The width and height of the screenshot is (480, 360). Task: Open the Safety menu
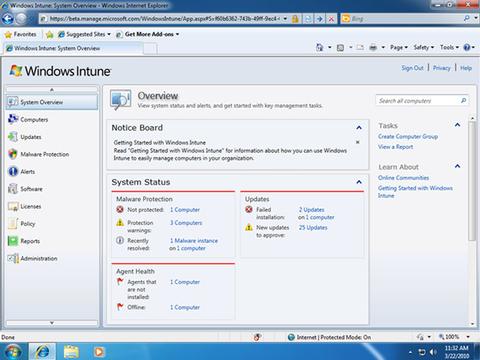pyautogui.click(x=424, y=48)
